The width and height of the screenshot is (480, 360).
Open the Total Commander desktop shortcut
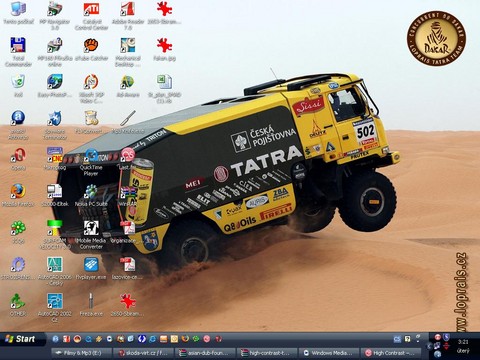pyautogui.click(x=18, y=52)
